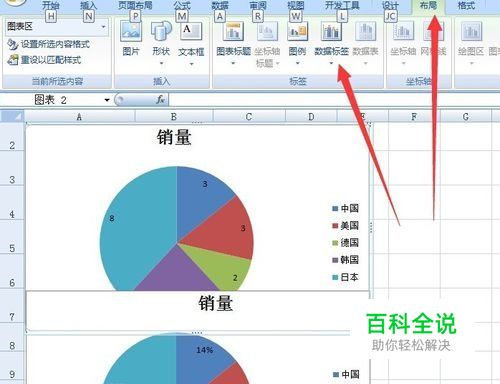Expand the Text Box (文本框) dropdown arrow

coord(191,64)
